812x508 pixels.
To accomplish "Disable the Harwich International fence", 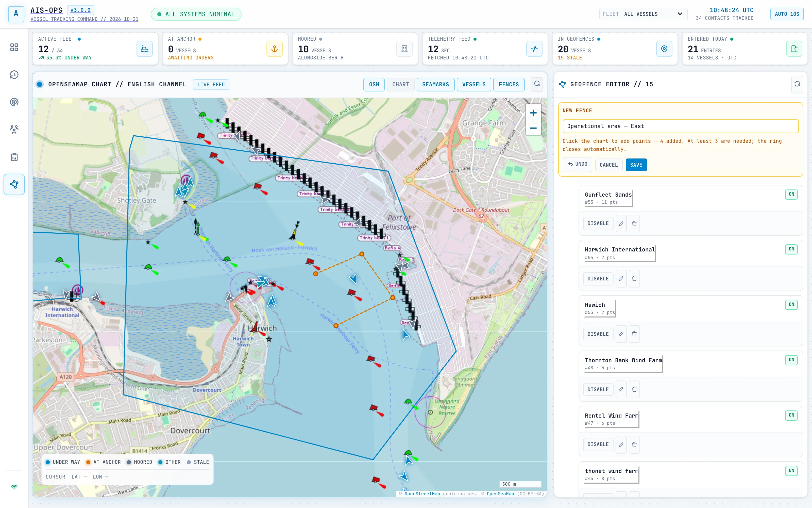I will [x=598, y=279].
